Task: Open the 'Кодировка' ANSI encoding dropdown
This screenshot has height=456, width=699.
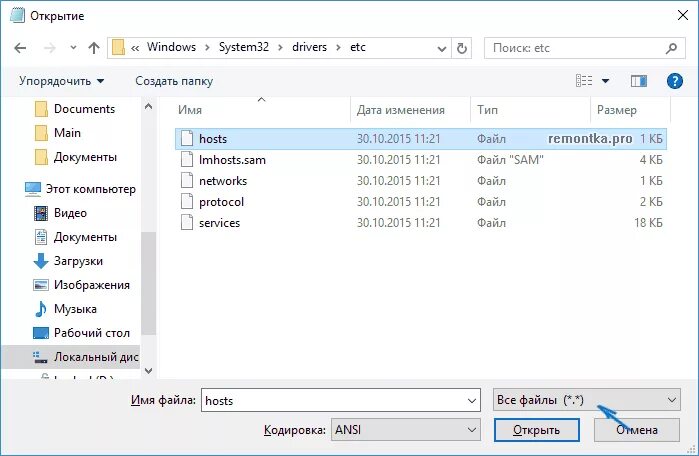Action: click(406, 430)
